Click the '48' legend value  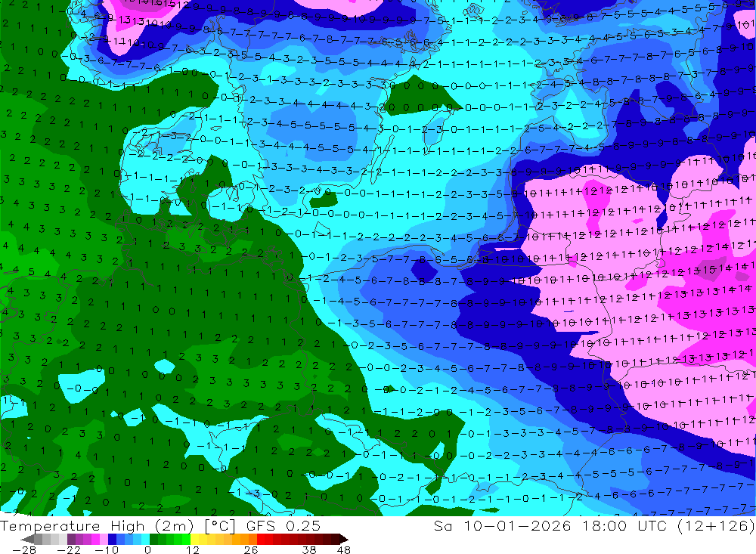coord(344,550)
